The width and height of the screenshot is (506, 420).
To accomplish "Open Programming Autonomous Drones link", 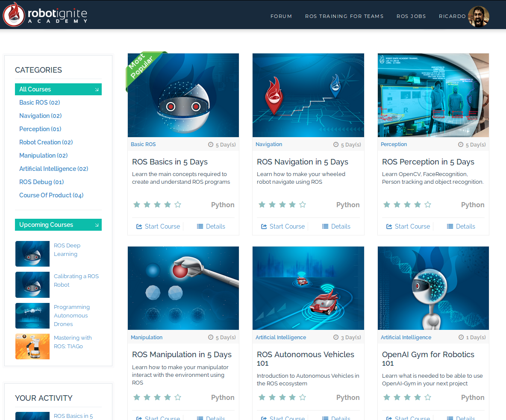I will coord(72,315).
